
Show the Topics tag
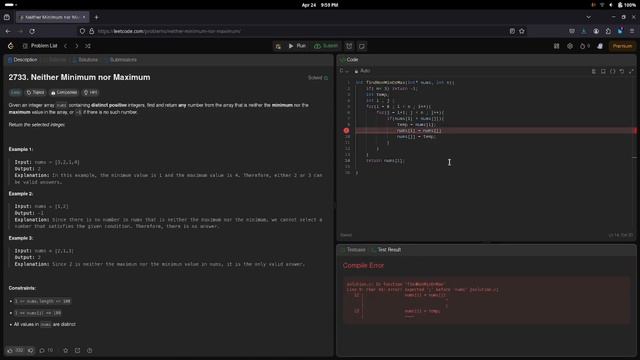coord(35,92)
